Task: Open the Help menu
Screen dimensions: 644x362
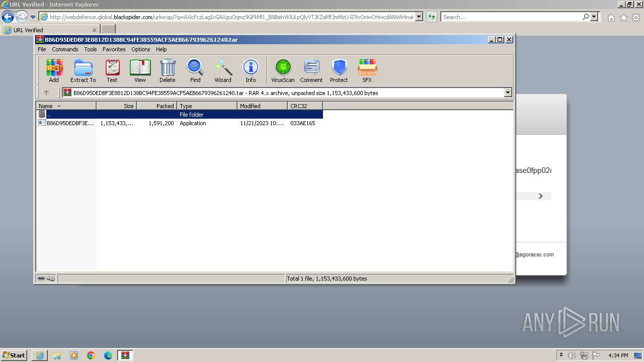Action: 161,49
